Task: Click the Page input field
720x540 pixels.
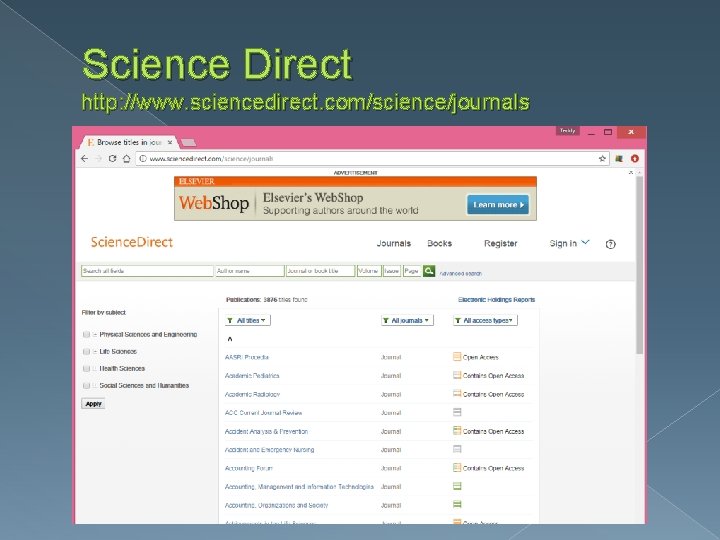Action: tap(412, 271)
